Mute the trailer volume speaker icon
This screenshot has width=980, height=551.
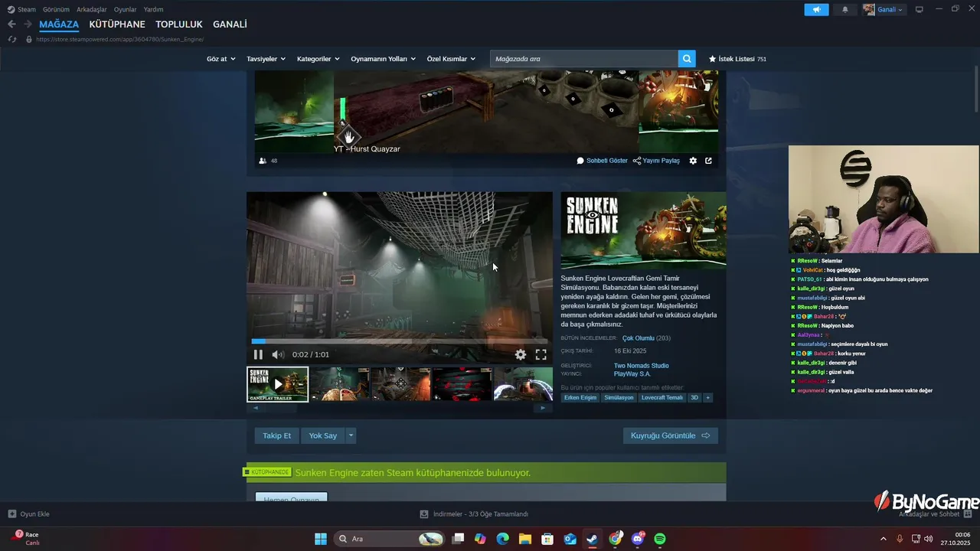(x=278, y=354)
